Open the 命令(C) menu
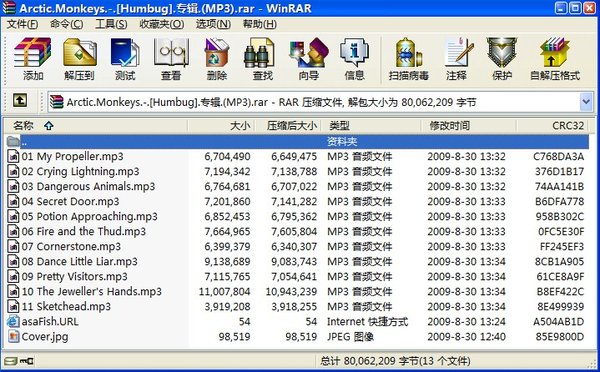This screenshot has height=372, width=600. [x=66, y=24]
